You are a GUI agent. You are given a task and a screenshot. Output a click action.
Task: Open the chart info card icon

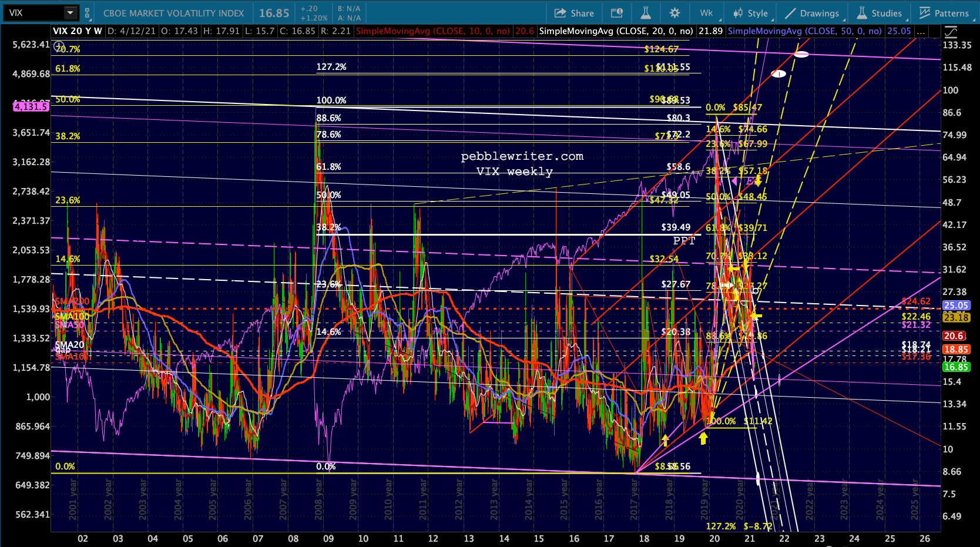point(616,13)
